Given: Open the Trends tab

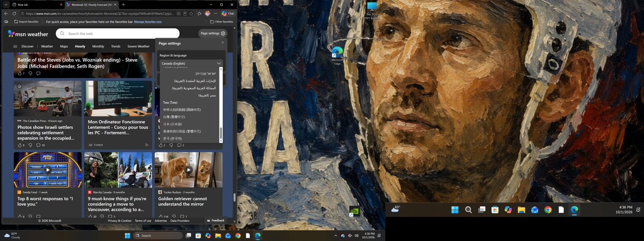Looking at the screenshot, I should point(115,46).
